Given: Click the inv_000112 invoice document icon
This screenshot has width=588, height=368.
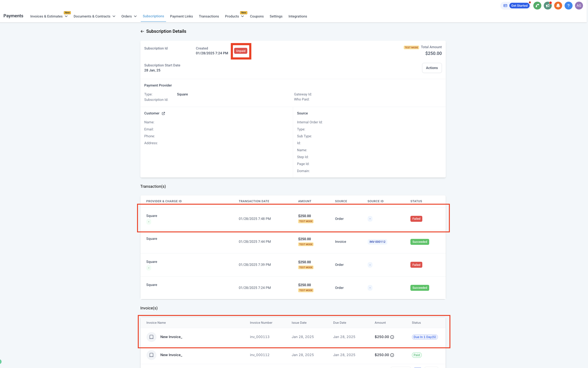Looking at the screenshot, I should point(151,355).
